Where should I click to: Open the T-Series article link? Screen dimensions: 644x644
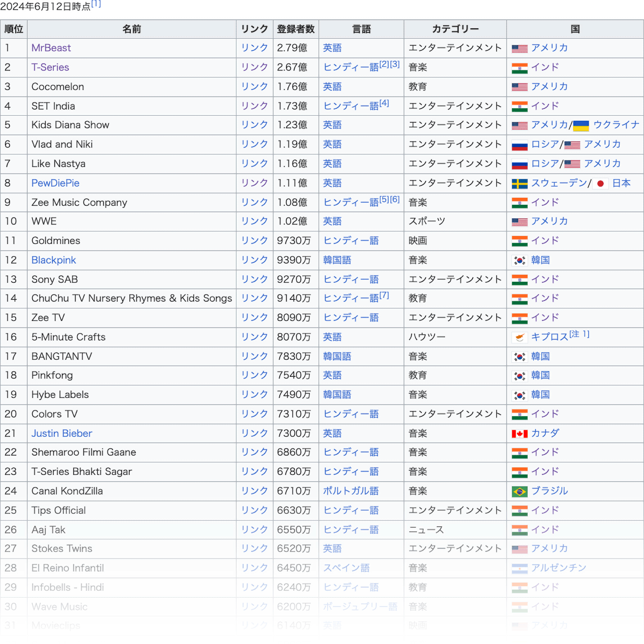[50, 67]
